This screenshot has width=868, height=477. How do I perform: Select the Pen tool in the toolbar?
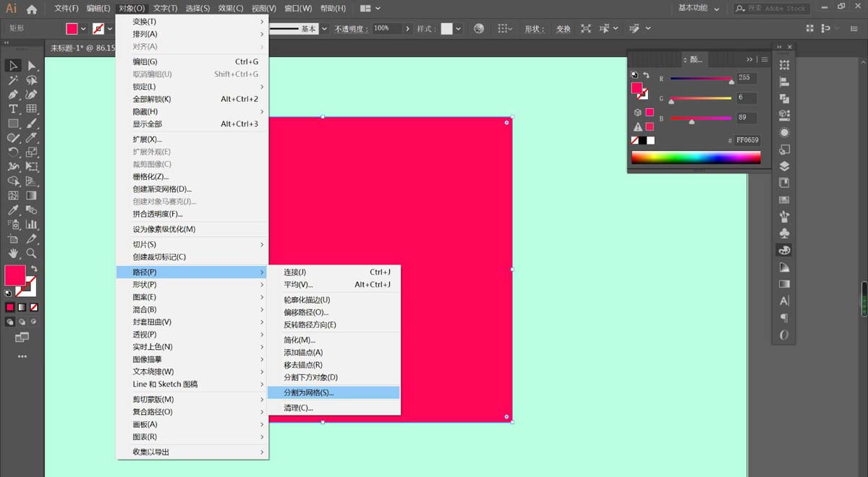(13, 94)
